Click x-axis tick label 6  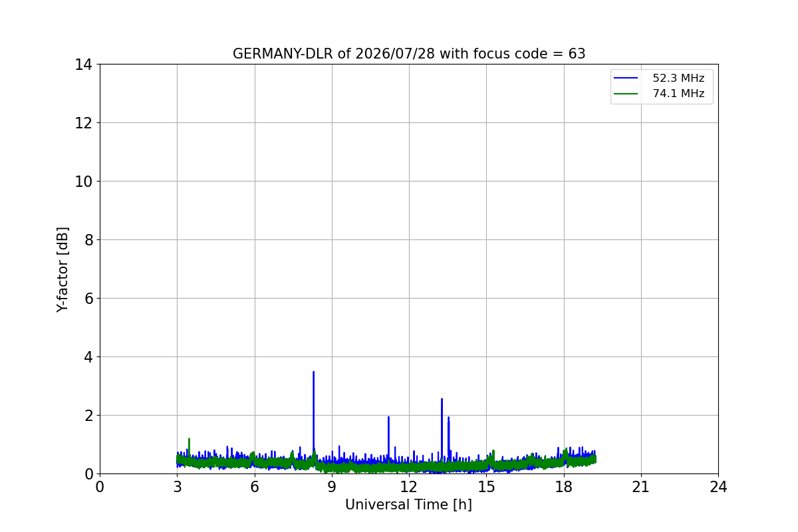pyautogui.click(x=255, y=487)
